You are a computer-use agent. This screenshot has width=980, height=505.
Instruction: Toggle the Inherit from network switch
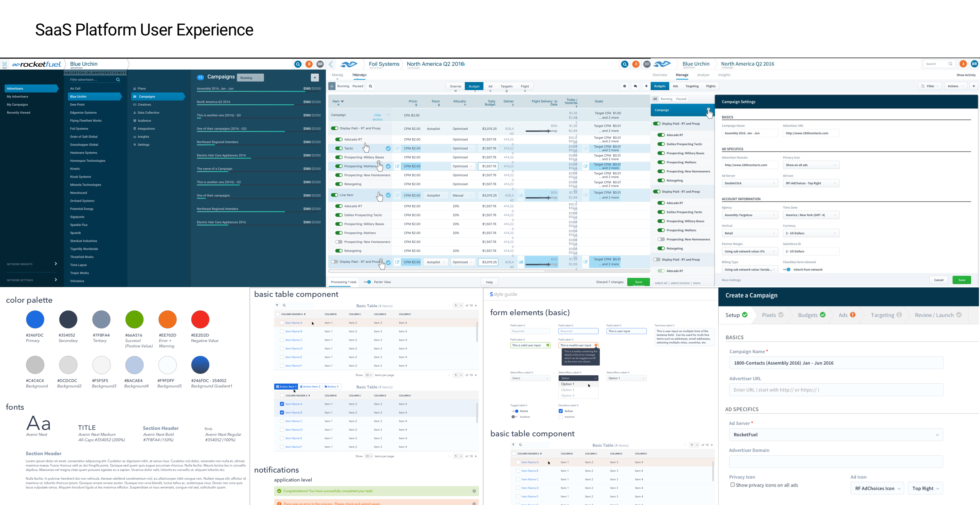(x=787, y=269)
